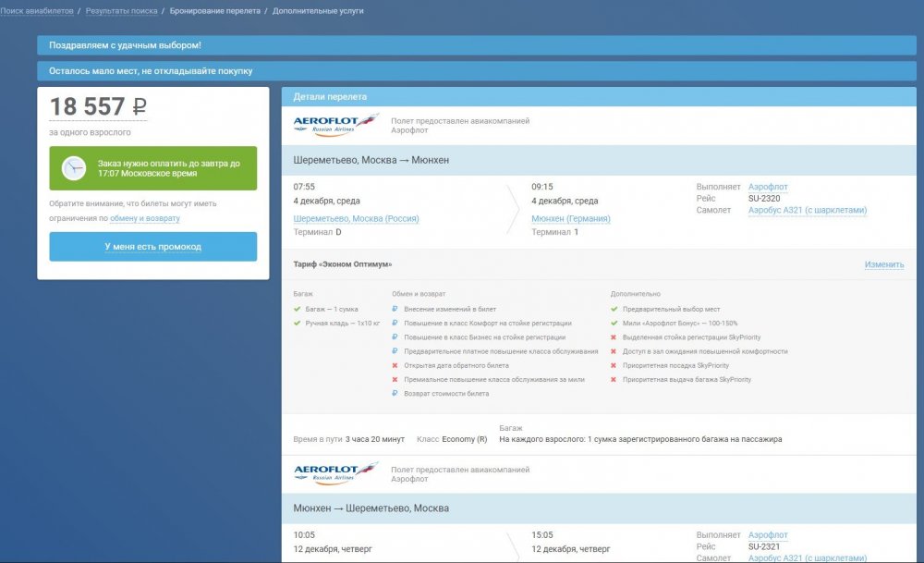Click the return departure time '10:05'
The height and width of the screenshot is (563, 924).
[304, 534]
